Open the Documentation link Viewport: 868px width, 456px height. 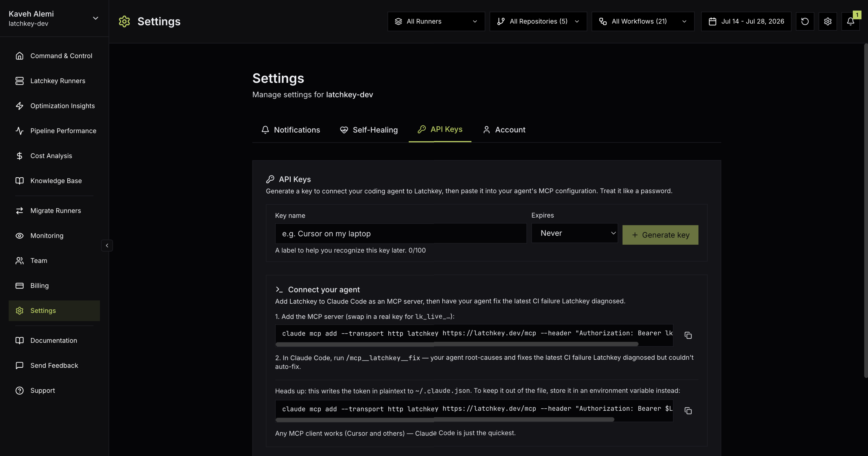(54, 340)
